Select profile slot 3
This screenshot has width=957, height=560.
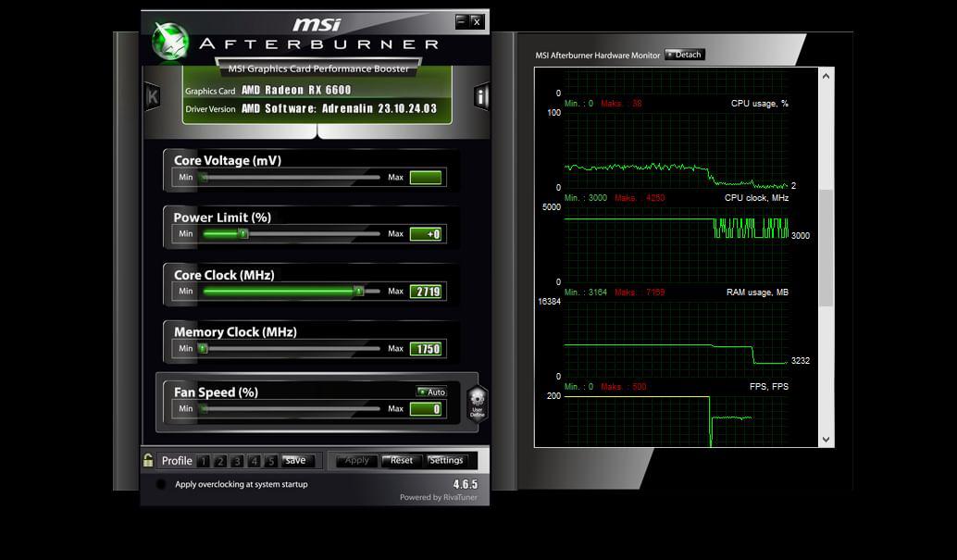click(x=238, y=461)
